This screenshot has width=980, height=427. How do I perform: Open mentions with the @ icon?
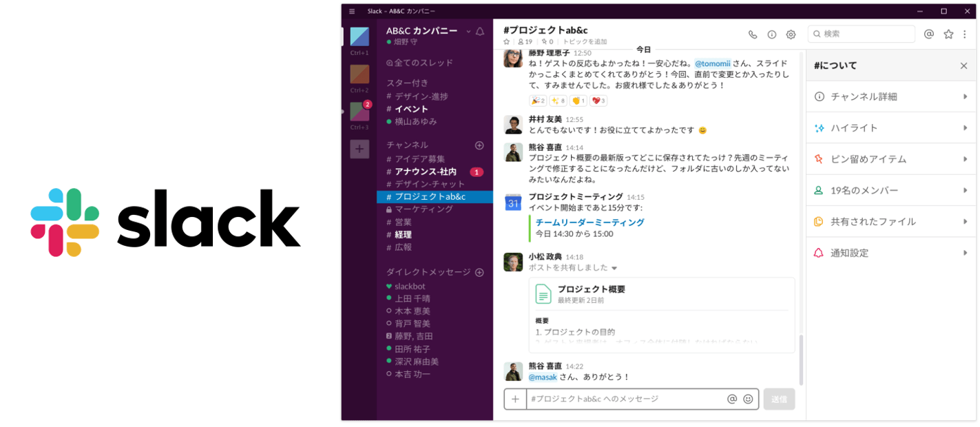929,34
